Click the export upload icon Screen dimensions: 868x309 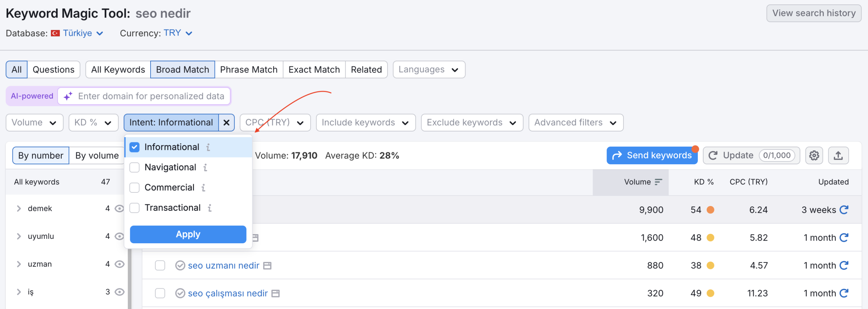[838, 156]
